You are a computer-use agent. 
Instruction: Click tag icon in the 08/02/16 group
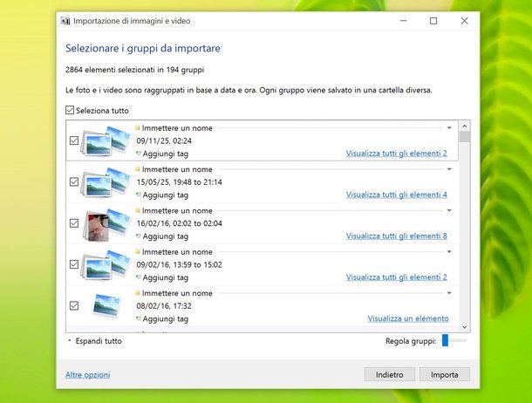(138, 319)
